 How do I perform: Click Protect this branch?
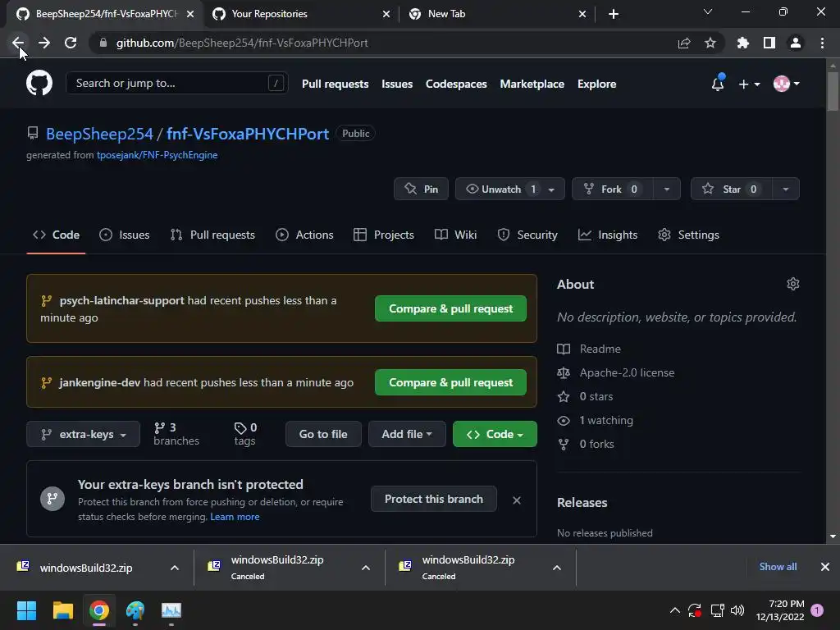pyautogui.click(x=434, y=500)
